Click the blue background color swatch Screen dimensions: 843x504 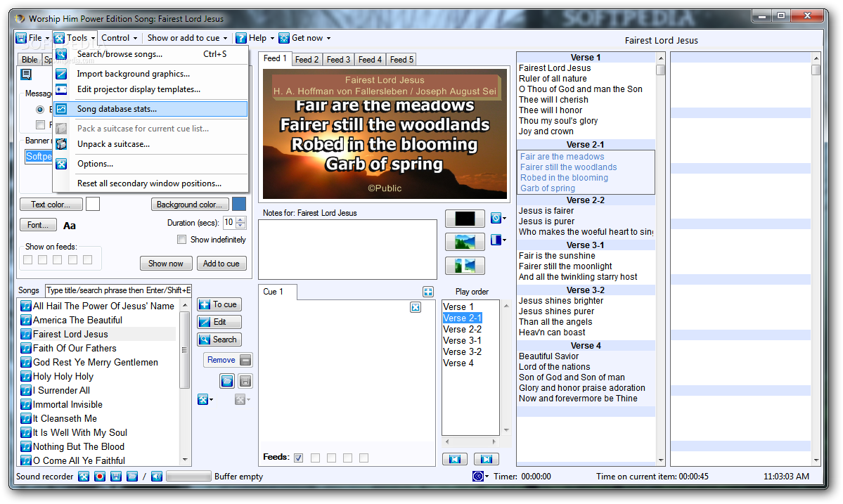(239, 204)
